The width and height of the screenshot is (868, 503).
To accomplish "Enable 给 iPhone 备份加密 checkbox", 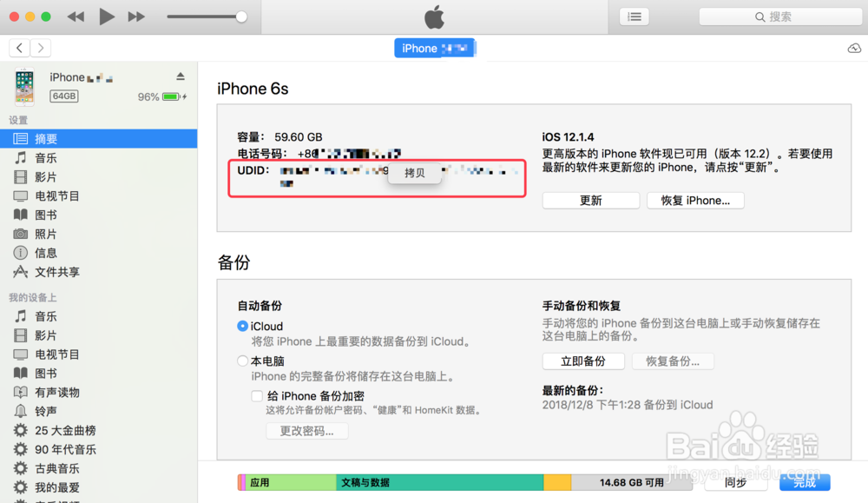I will pos(257,396).
